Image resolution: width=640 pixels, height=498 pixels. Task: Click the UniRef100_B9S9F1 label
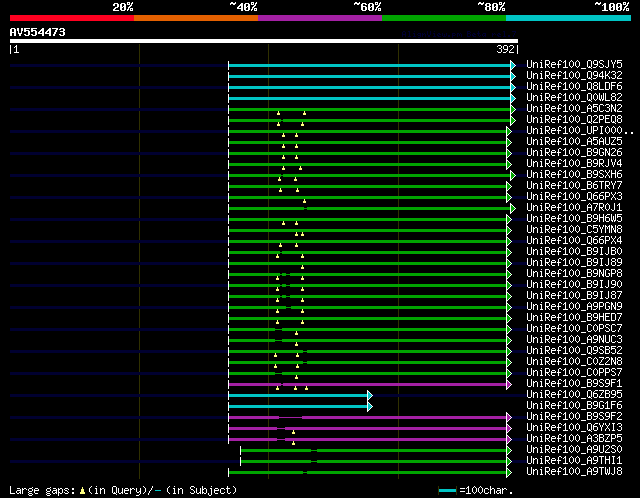click(574, 384)
